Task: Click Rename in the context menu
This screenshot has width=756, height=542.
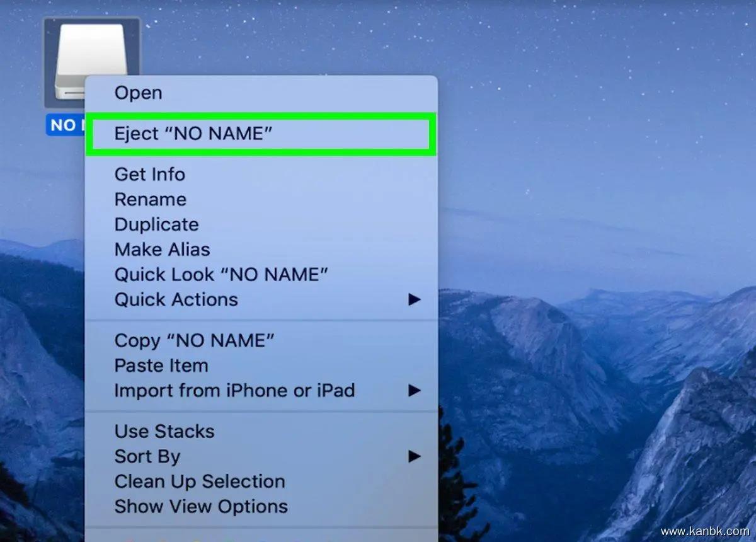Action: tap(150, 199)
